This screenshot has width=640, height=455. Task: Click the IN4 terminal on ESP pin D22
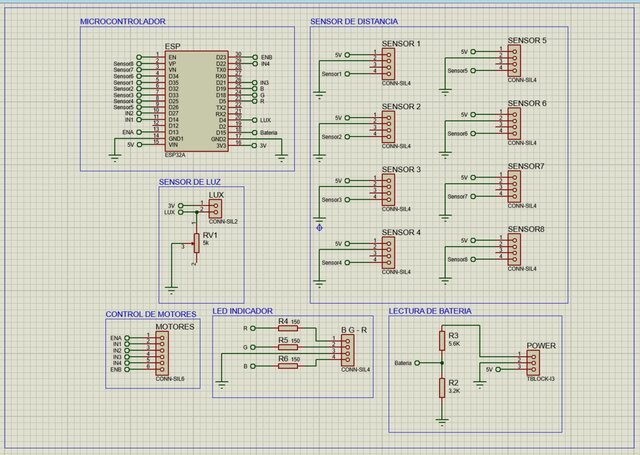(255, 64)
